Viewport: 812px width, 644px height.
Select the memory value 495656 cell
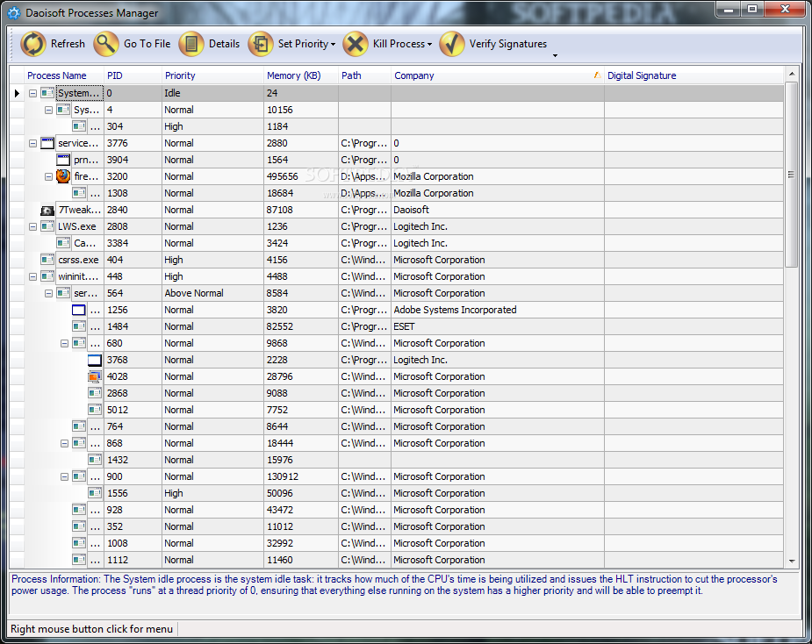pos(301,176)
